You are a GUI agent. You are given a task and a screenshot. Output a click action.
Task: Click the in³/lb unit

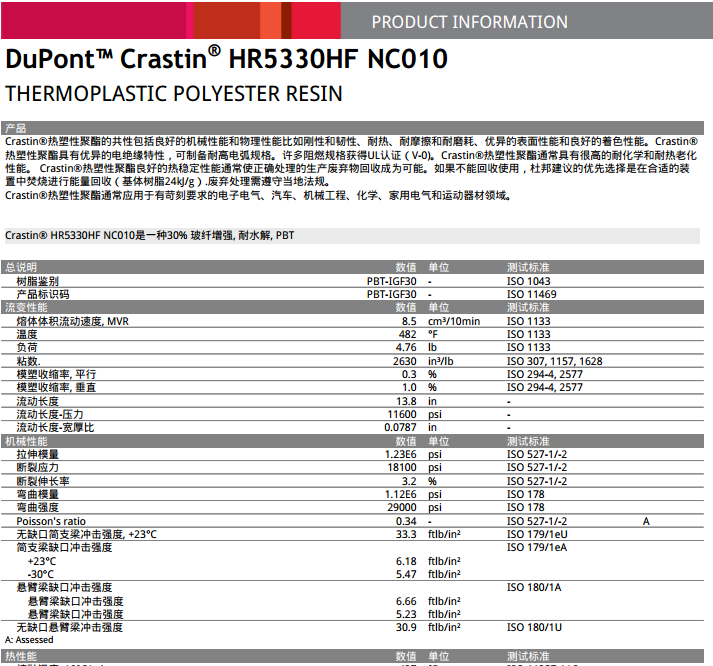(441, 361)
